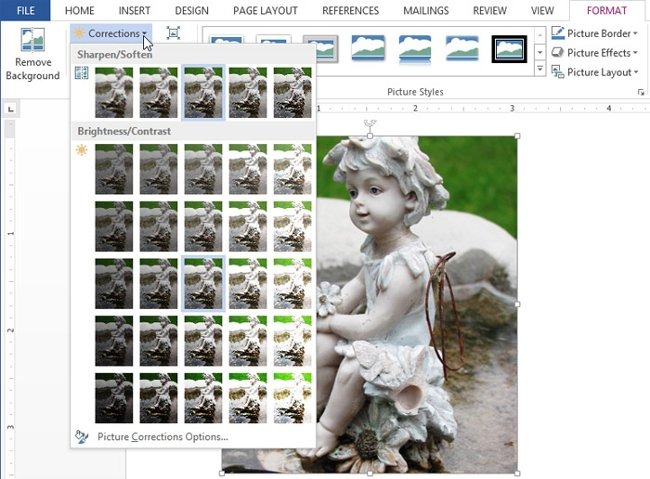Click the Compress Pictures icon beside Corrections
650x479 pixels.
[173, 33]
